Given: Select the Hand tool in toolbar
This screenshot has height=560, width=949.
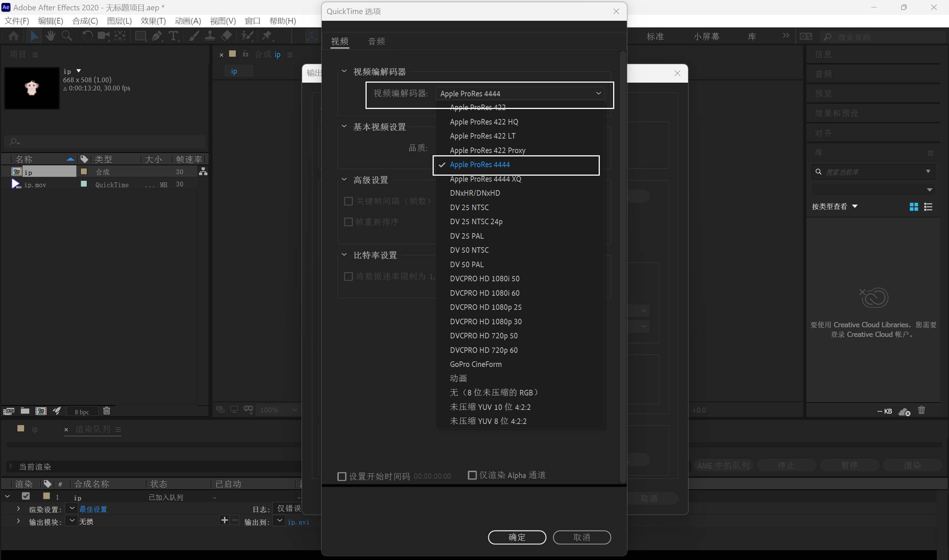Looking at the screenshot, I should point(50,36).
